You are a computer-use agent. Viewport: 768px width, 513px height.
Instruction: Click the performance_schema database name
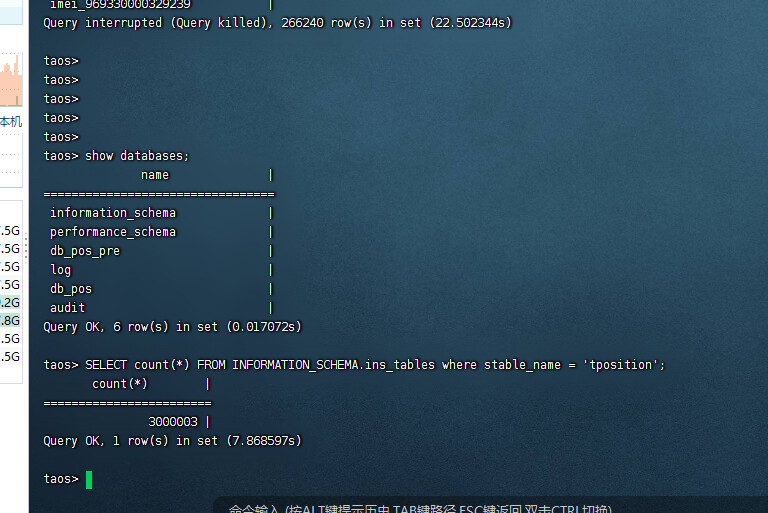[112, 232]
